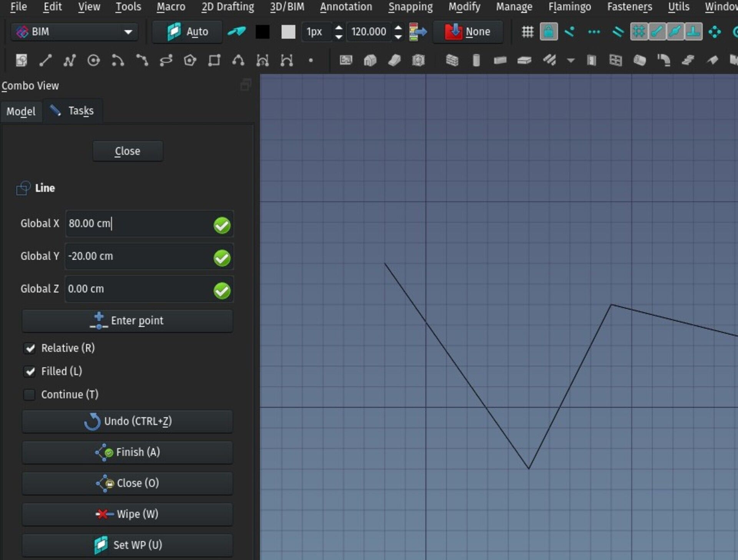The height and width of the screenshot is (560, 738).
Task: Create a Building with the house icon
Action: click(x=370, y=60)
